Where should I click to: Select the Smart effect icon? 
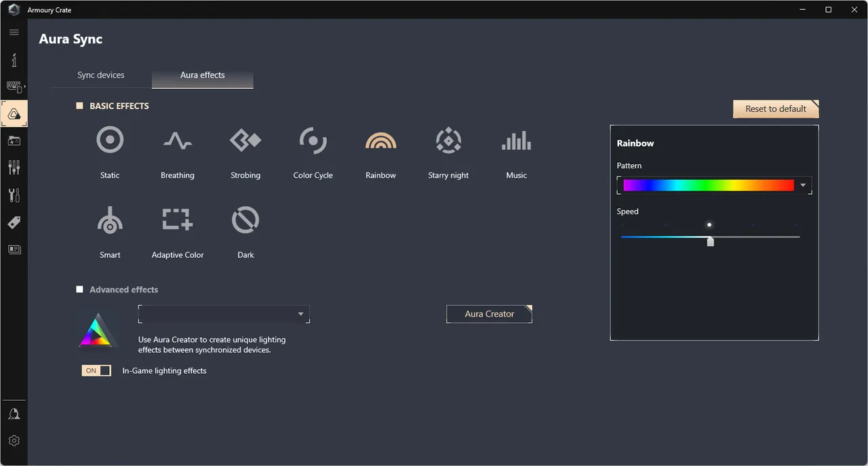110,220
